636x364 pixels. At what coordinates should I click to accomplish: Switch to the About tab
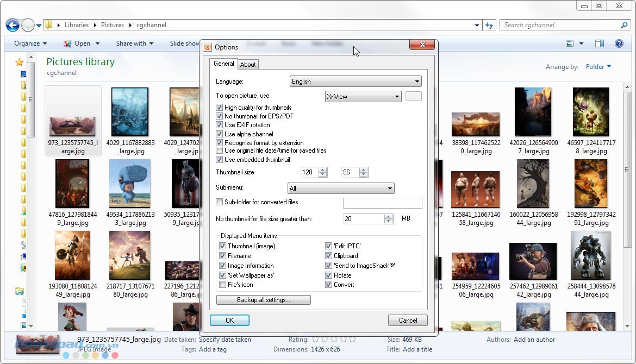pyautogui.click(x=248, y=65)
